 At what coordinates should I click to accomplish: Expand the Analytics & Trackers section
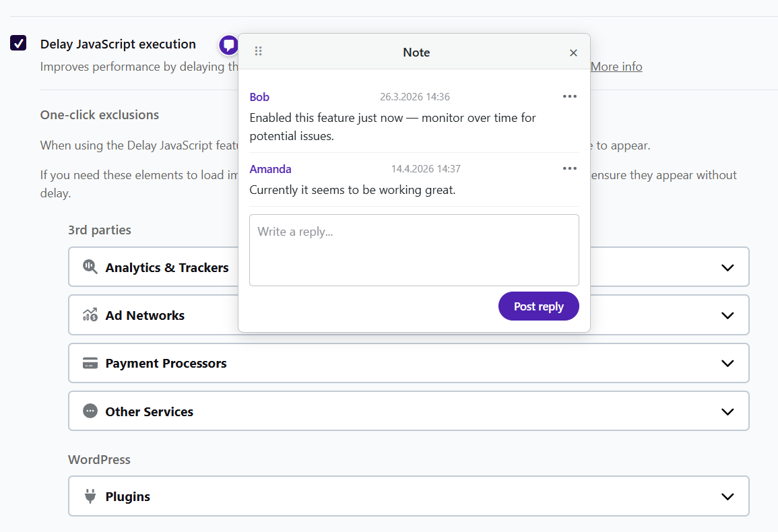(x=727, y=267)
